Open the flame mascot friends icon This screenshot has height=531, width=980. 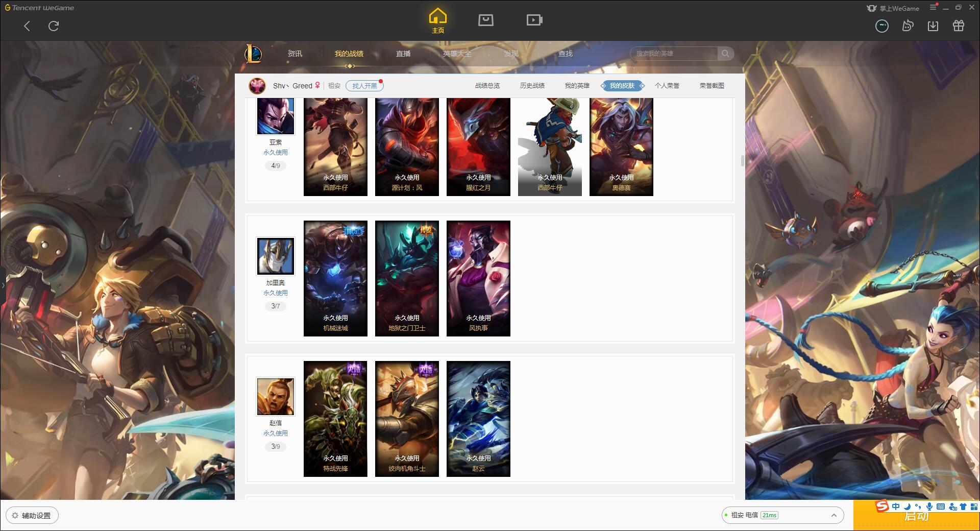coord(908,26)
